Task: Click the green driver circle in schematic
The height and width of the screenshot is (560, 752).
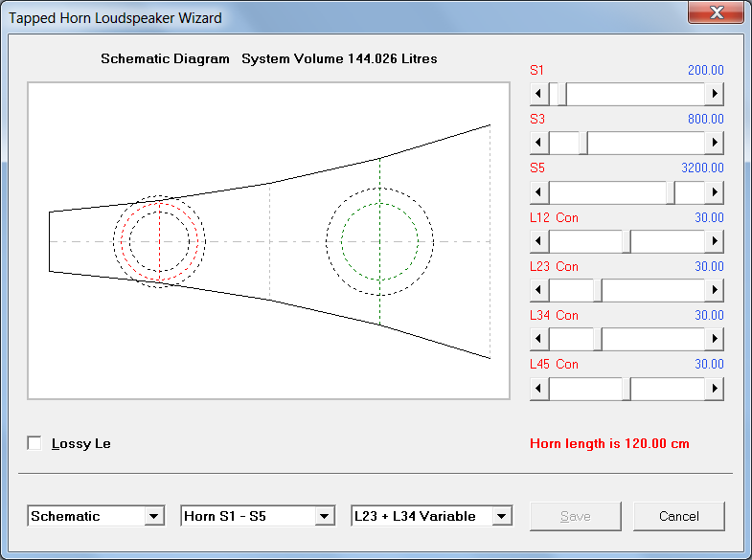Action: tap(380, 241)
